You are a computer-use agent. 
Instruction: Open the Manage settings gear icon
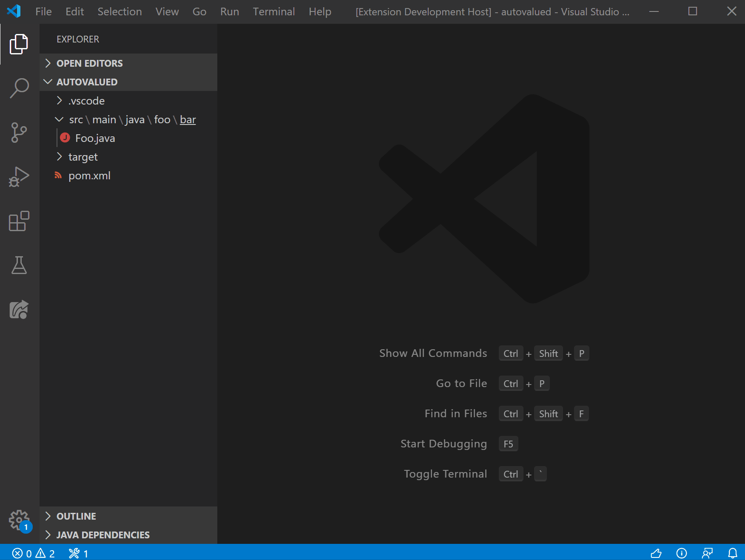click(x=19, y=520)
